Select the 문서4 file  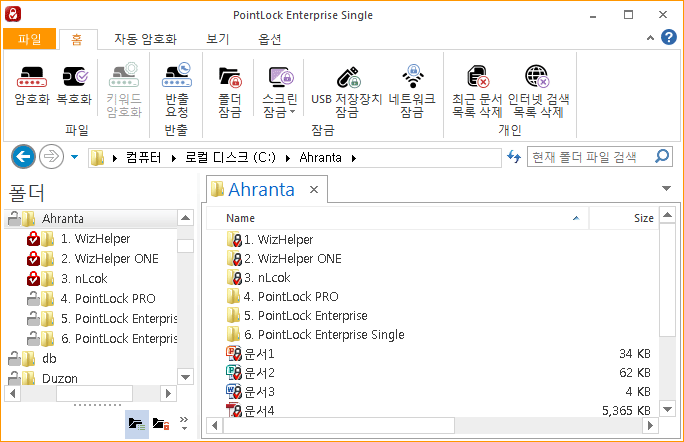pos(259,411)
